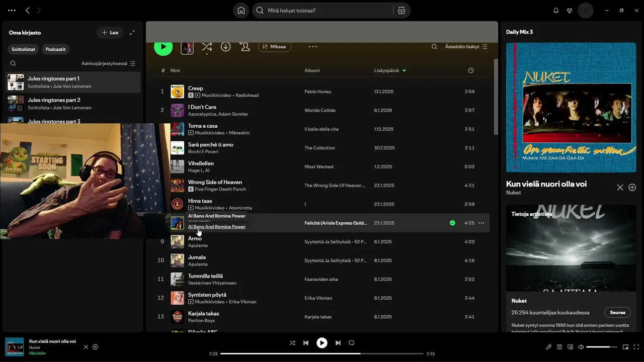The image size is (644, 362).
Task: Select the Creep track title
Action: 196,88
